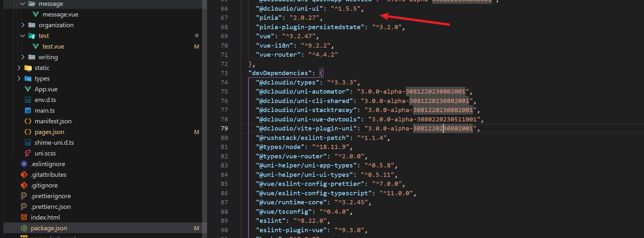
Task: Select the writing folder name
Action: click(48, 57)
